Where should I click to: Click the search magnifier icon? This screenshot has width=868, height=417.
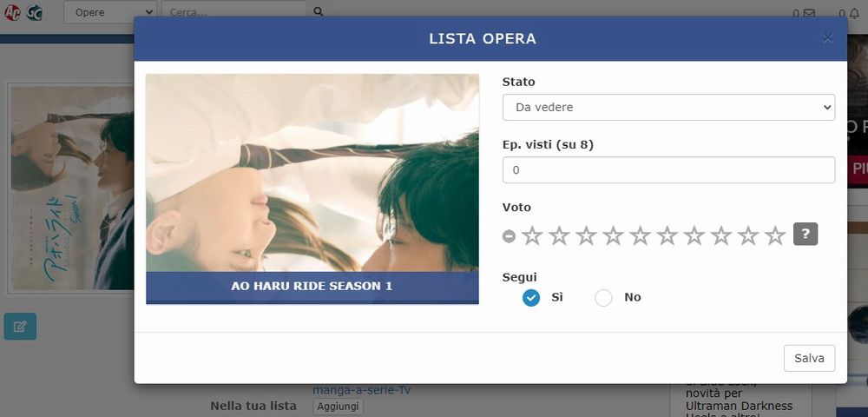coord(319,11)
